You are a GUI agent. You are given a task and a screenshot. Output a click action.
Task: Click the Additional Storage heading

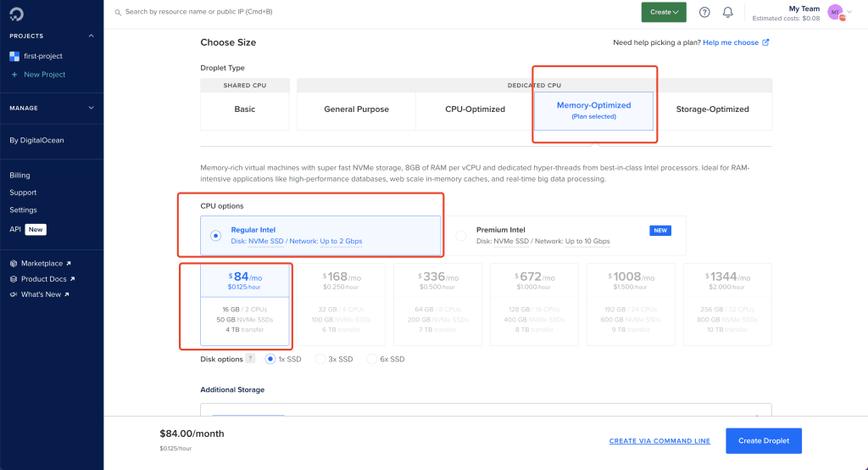(232, 389)
